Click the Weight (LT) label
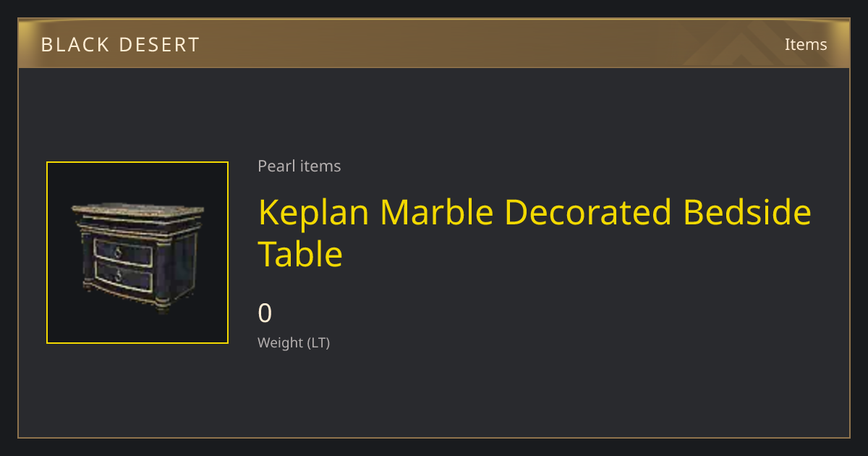Viewport: 868px width, 456px height. click(x=294, y=342)
